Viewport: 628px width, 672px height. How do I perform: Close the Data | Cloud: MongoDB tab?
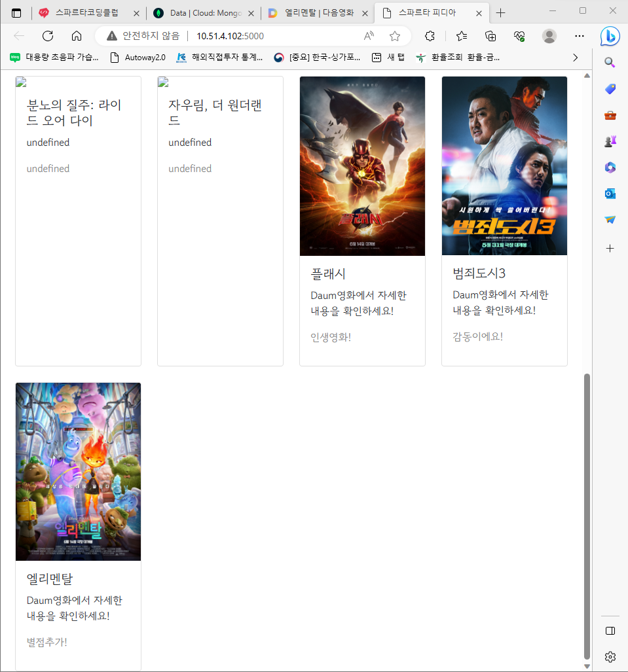coord(251,13)
